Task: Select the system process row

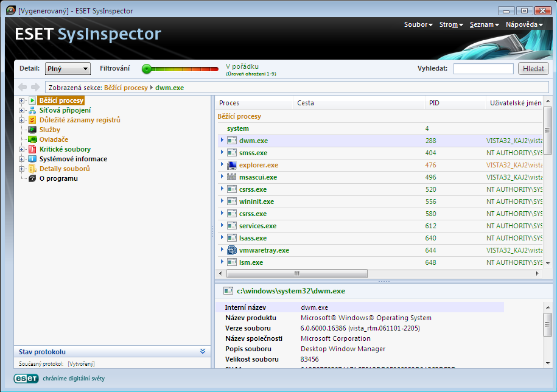Action: (379, 128)
